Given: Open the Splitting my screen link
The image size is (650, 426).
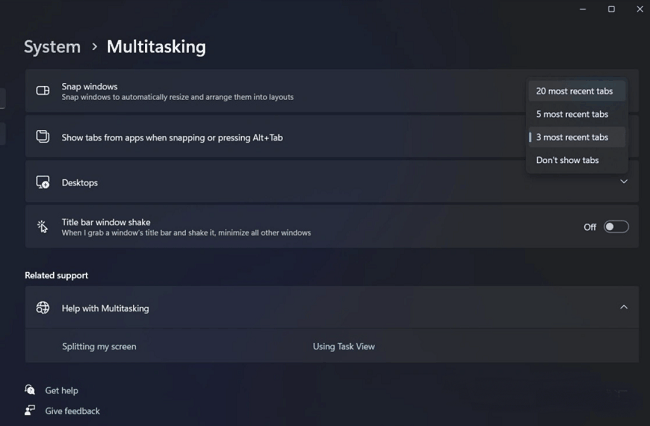Looking at the screenshot, I should point(99,346).
